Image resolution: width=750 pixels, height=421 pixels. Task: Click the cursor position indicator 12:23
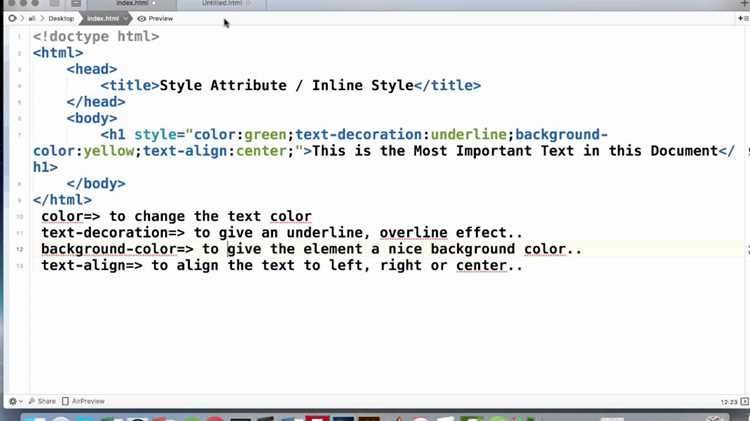(x=729, y=402)
